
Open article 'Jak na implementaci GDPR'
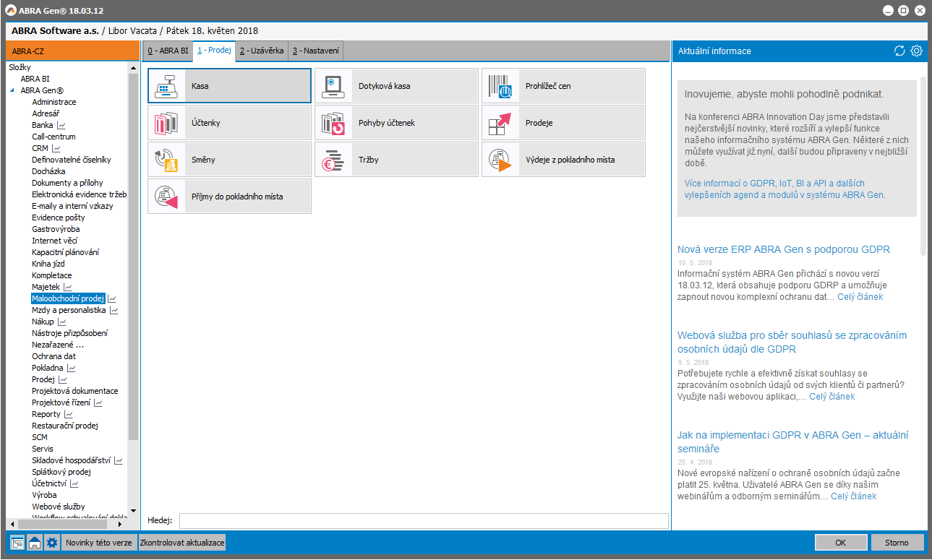coord(792,441)
